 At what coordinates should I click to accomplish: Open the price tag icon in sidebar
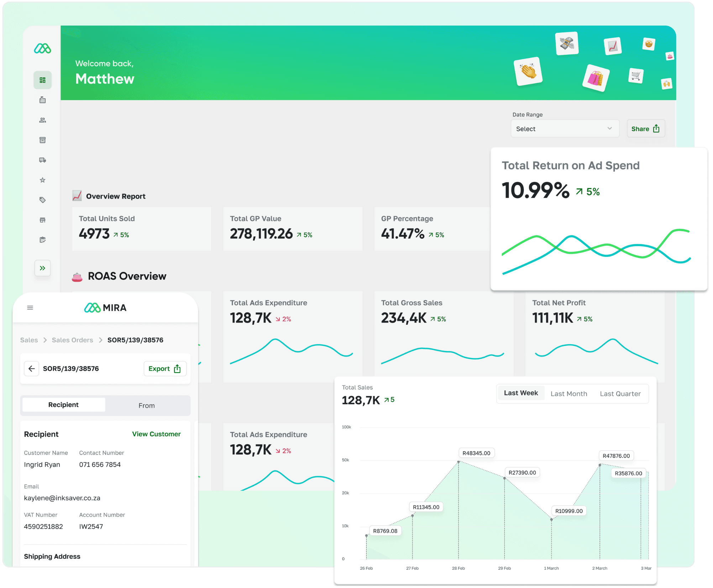click(42, 200)
